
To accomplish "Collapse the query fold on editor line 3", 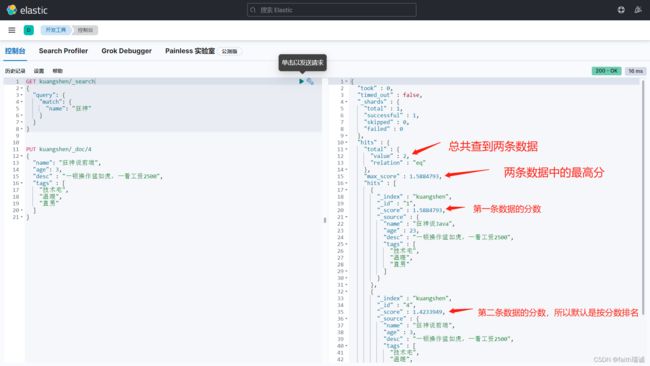I will [x=22, y=95].
